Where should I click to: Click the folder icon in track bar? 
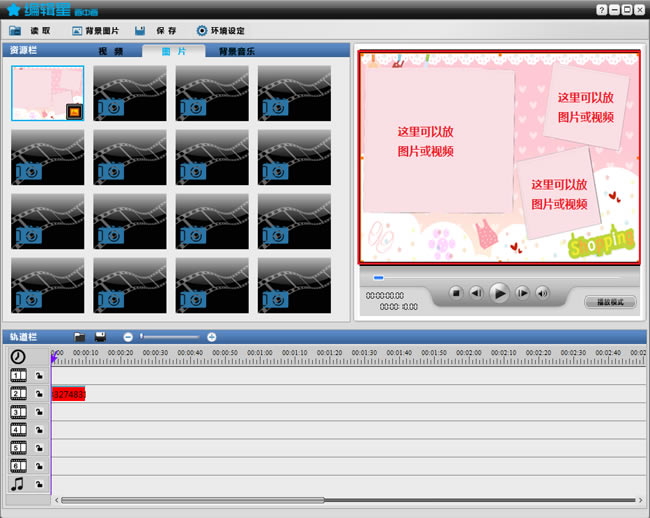coord(80,337)
